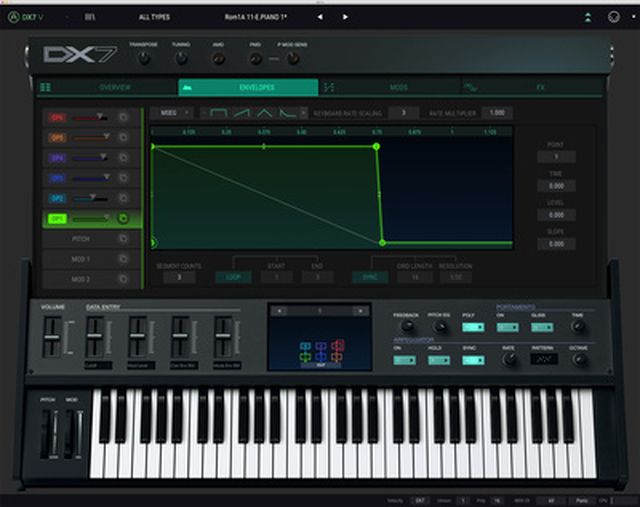
Task: Turn the FEEDBACK knob
Action: coord(407,326)
